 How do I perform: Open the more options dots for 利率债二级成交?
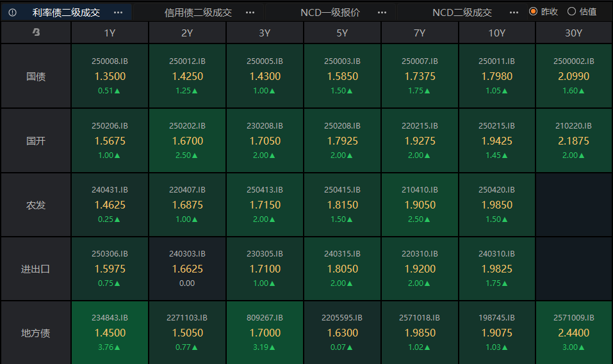tap(118, 13)
